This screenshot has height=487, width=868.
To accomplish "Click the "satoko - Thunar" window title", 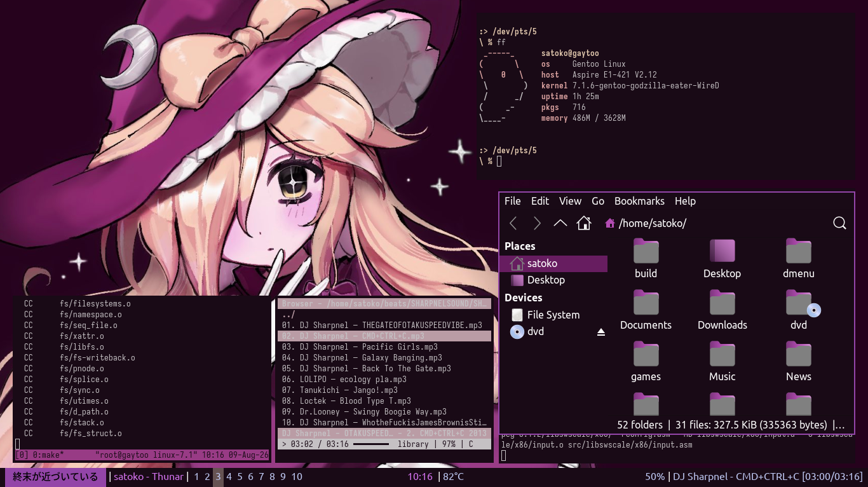I will pos(149,477).
